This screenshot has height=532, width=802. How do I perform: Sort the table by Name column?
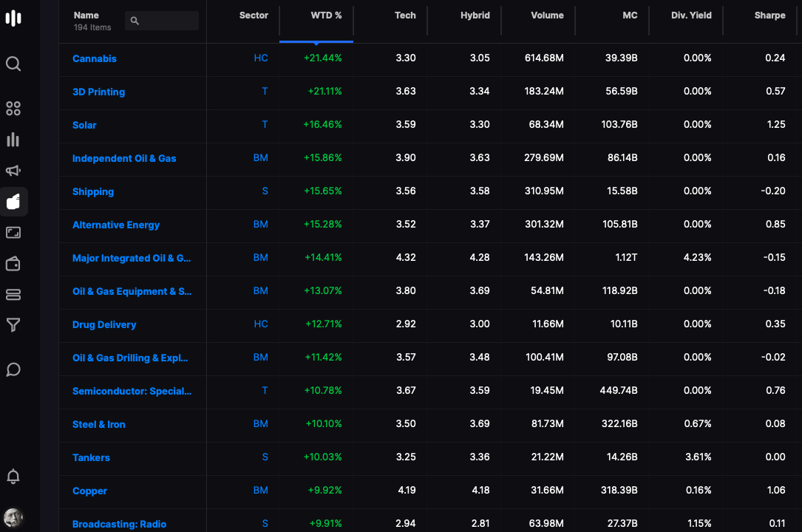[x=86, y=16]
